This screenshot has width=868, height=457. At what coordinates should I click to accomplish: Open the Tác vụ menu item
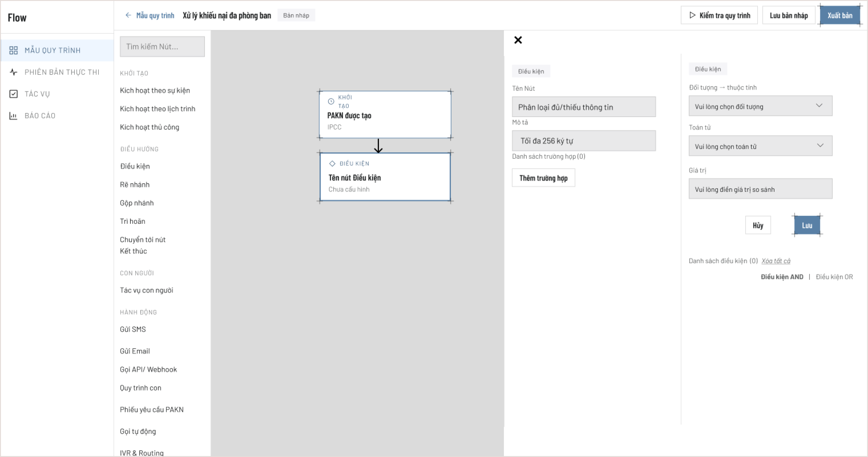pos(57,94)
